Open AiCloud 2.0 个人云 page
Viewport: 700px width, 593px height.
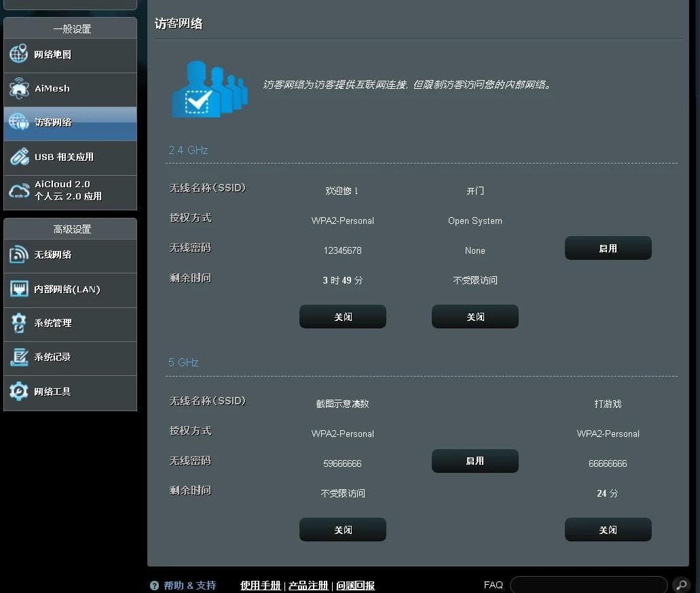tap(70, 192)
